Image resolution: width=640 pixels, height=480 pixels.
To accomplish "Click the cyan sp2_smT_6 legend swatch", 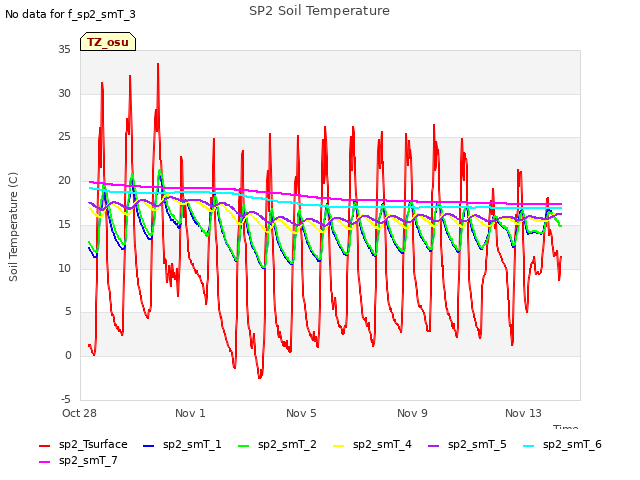I will tap(529, 446).
